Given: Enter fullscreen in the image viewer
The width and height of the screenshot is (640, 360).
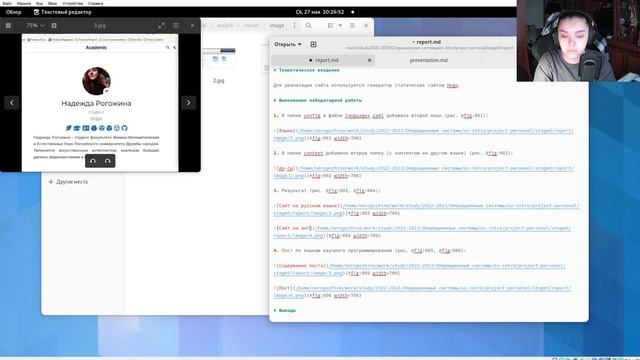Looking at the screenshot, I should click(162, 25).
